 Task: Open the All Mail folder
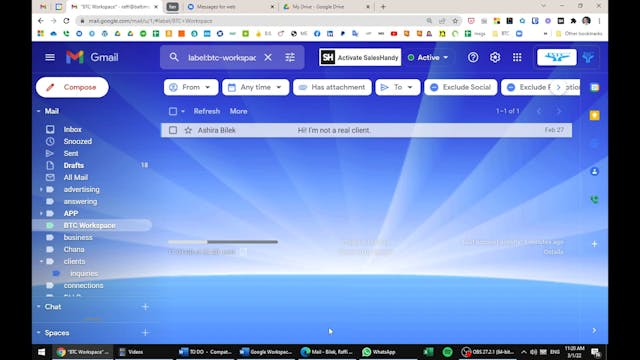point(76,178)
